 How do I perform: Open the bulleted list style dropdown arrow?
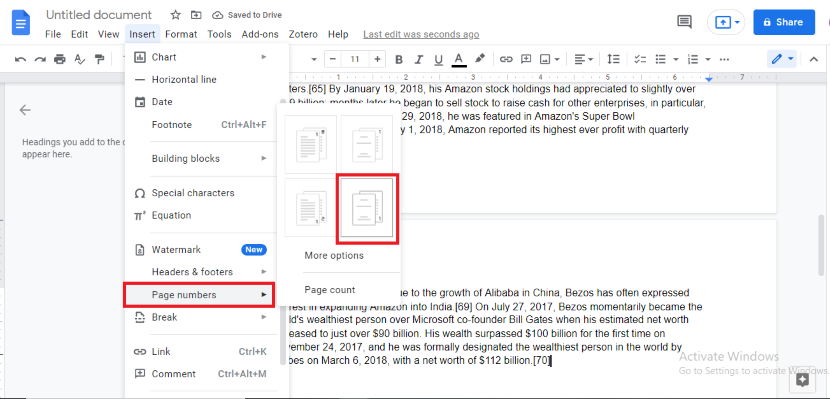(675, 59)
